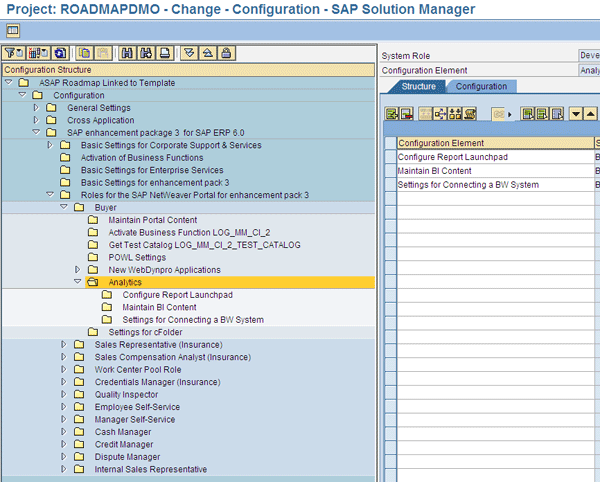Collapse the Analytics folder

[78, 282]
